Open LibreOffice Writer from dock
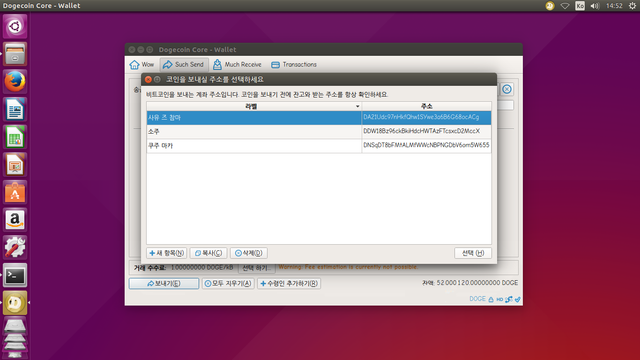This screenshot has height=360, width=640. (15, 109)
